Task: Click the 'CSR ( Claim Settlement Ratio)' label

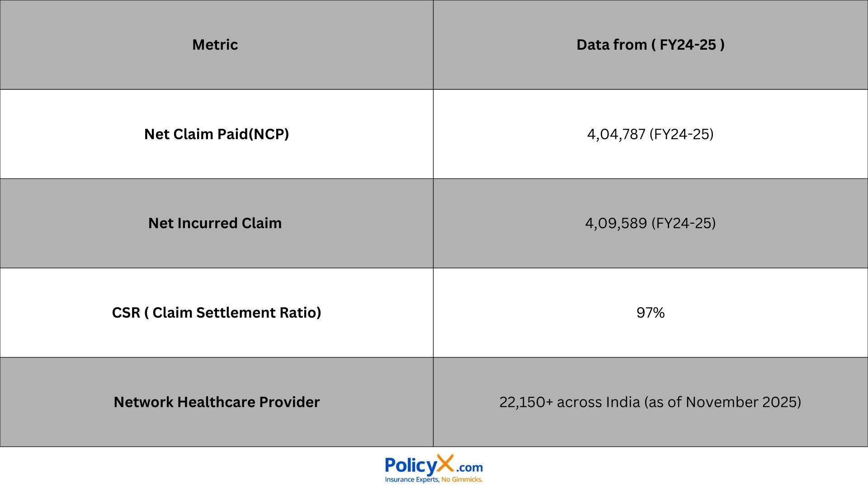Action: (x=217, y=313)
